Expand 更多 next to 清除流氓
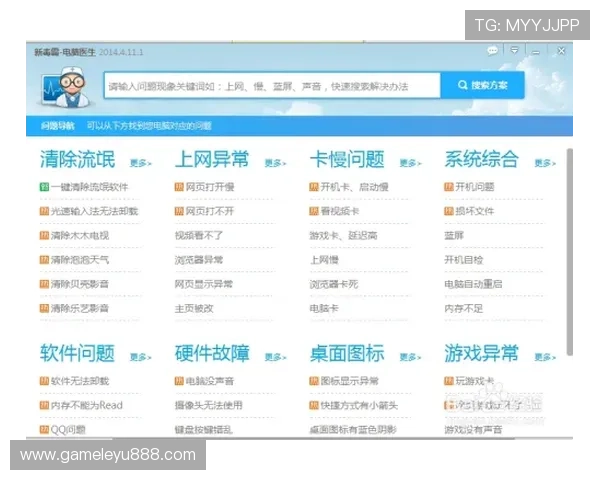The width and height of the screenshot is (600, 480). (140, 163)
